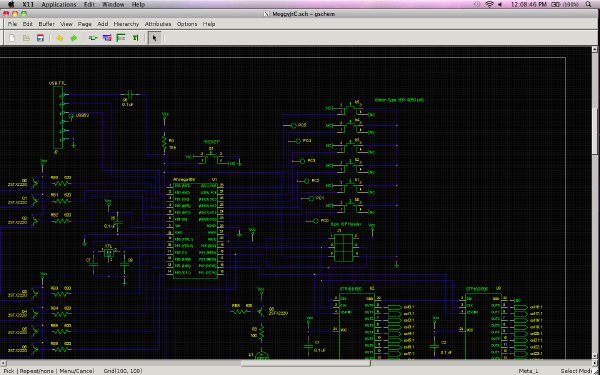Viewport: 600px width, 375px height.
Task: Open the Options menu
Action: (x=187, y=24)
